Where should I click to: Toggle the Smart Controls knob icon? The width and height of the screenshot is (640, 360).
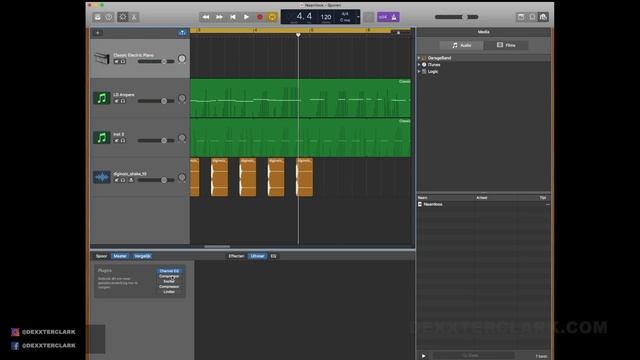tap(123, 17)
